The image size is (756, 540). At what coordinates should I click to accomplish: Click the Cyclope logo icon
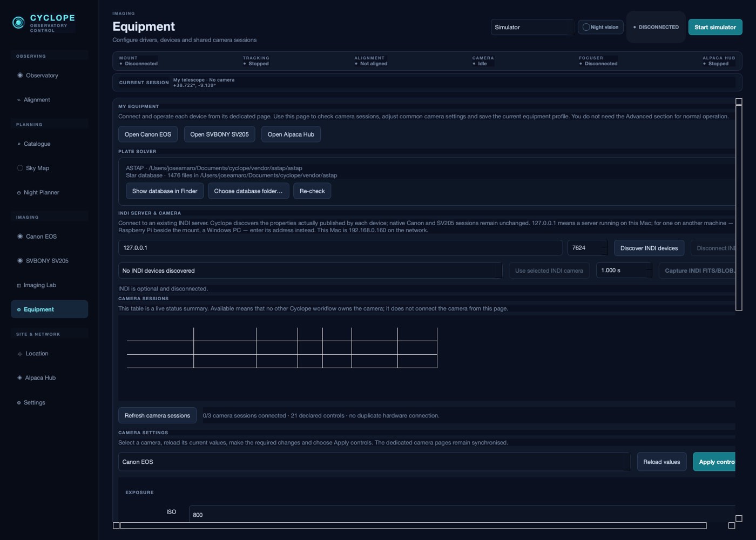pos(18,22)
